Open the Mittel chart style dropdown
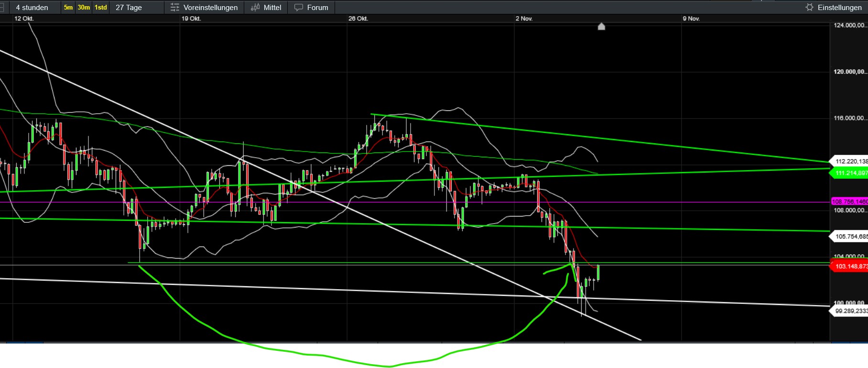This screenshot has width=868, height=368. click(x=272, y=8)
